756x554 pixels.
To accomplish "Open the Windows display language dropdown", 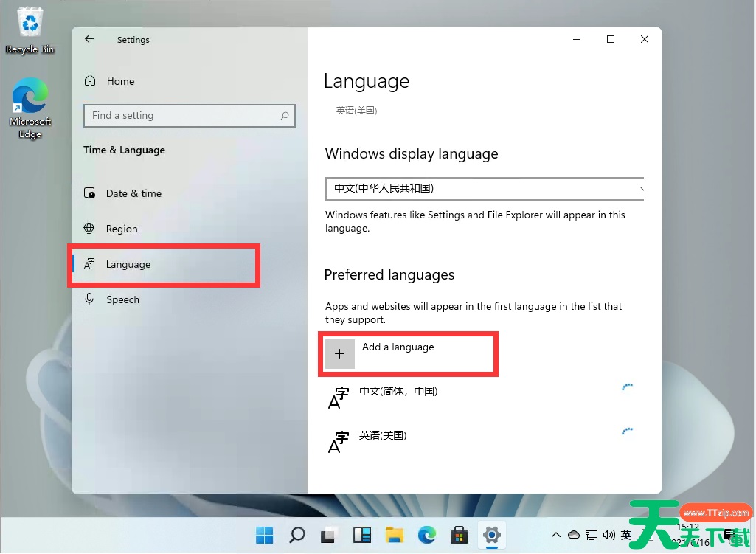I will (485, 189).
